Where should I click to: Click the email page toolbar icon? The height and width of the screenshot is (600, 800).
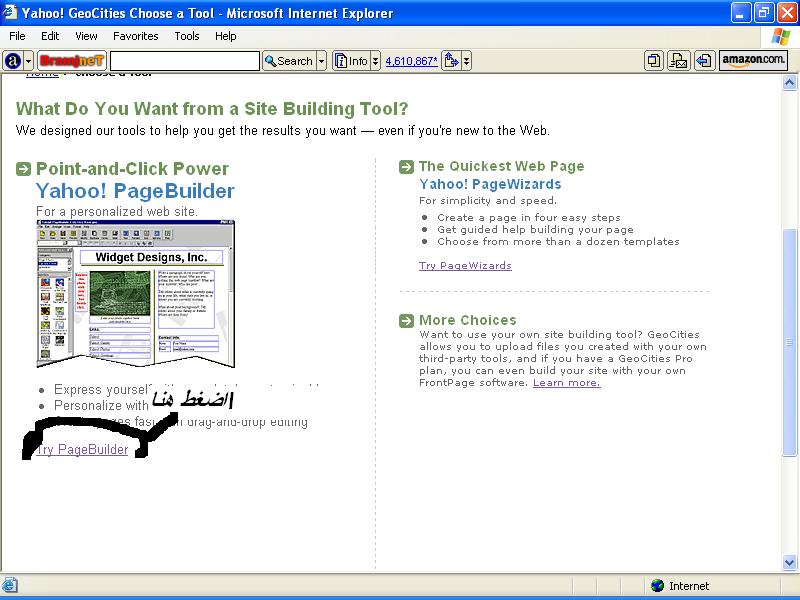click(679, 61)
